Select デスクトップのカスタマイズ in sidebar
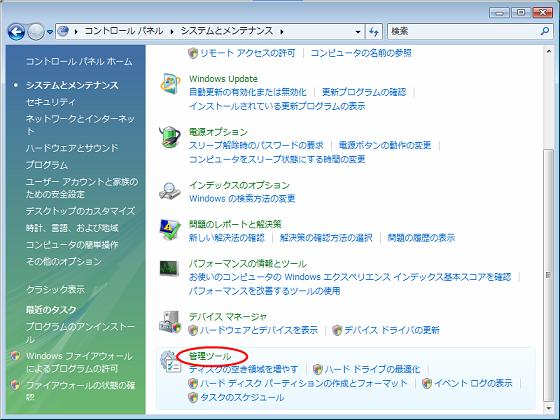 click(x=80, y=211)
